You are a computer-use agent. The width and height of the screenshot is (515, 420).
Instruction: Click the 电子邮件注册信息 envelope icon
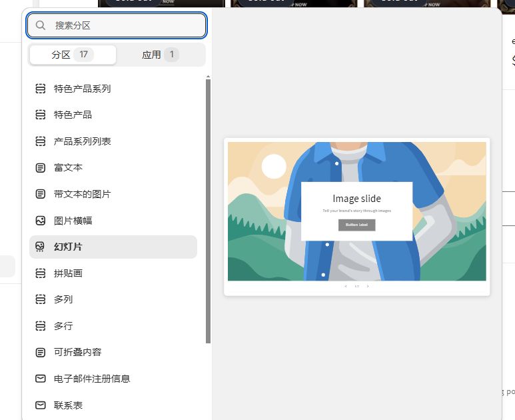[41, 379]
